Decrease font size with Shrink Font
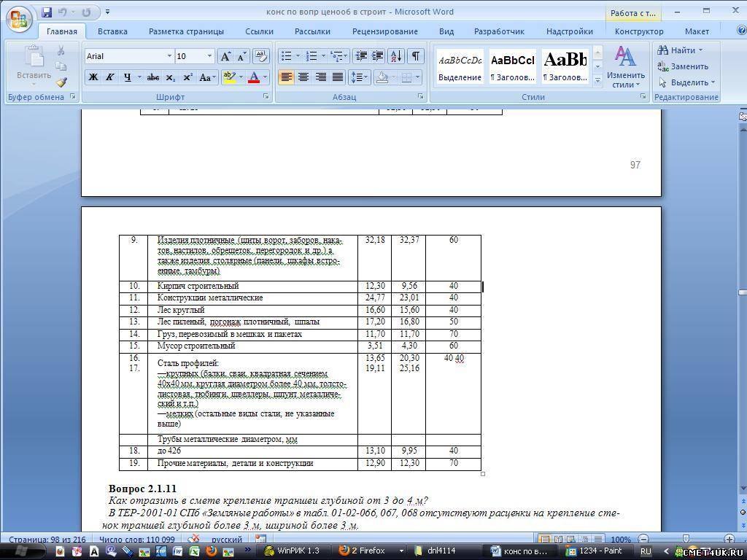The height and width of the screenshot is (560, 747). click(x=241, y=57)
